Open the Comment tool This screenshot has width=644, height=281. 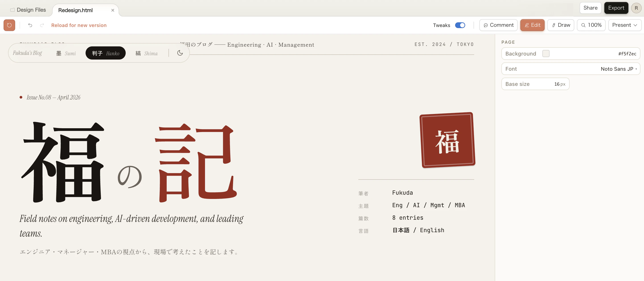tap(498, 25)
